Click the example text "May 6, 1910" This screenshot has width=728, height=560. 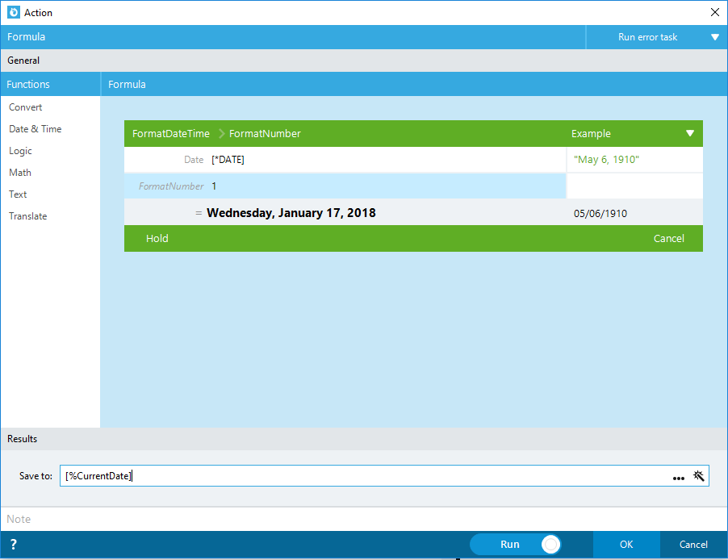pyautogui.click(x=606, y=160)
